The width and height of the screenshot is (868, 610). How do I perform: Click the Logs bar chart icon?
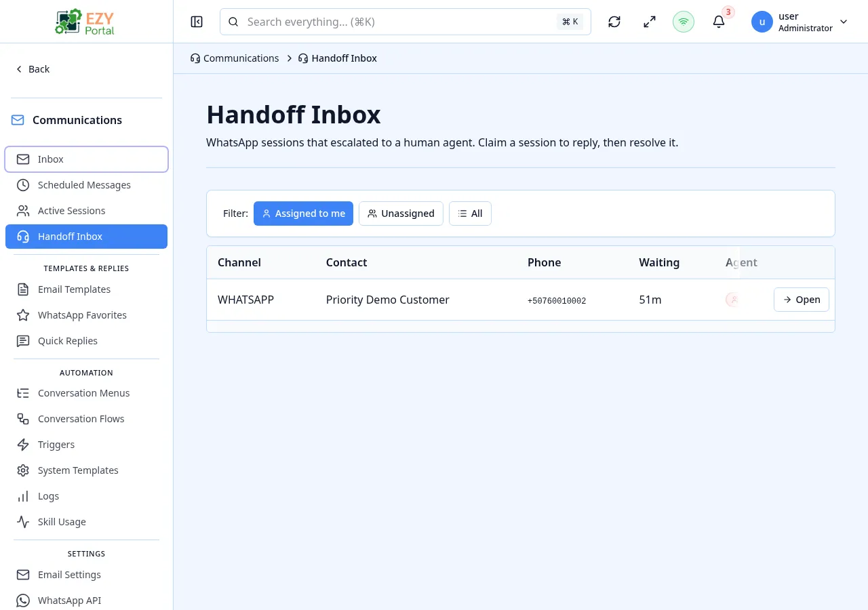(23, 496)
